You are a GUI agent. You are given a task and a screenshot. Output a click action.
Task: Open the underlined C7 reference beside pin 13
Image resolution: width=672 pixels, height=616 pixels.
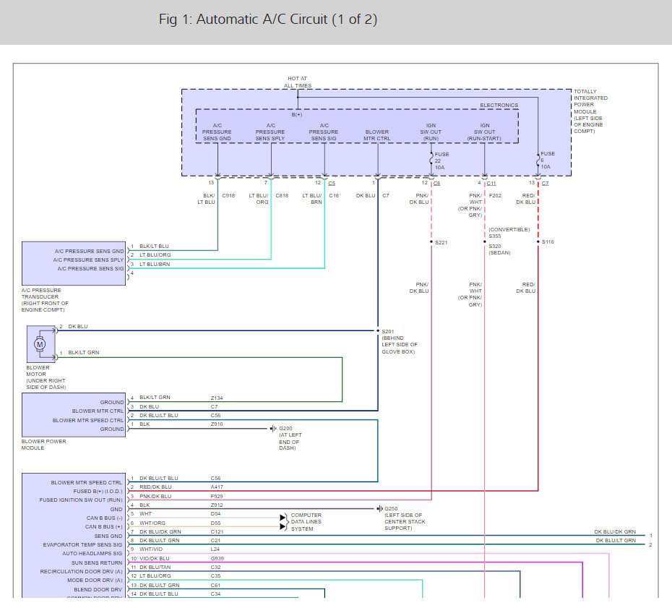point(545,183)
